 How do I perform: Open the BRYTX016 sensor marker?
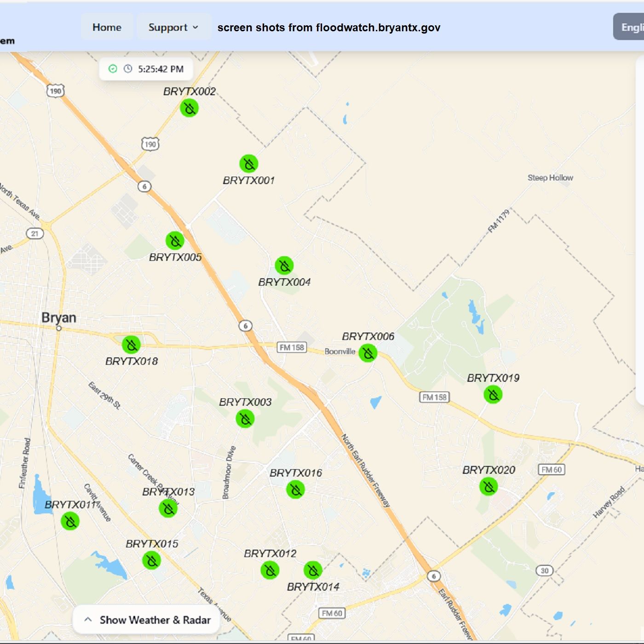tap(295, 489)
